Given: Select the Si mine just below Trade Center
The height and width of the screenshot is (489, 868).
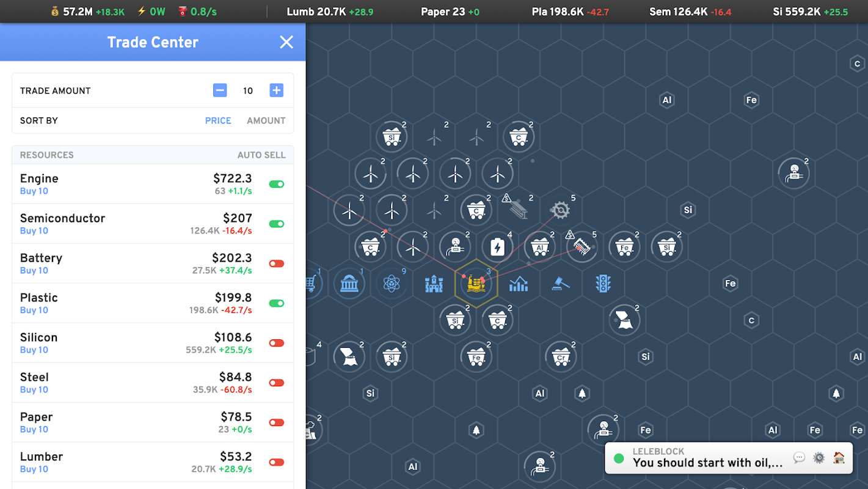Looking at the screenshot, I should (455, 320).
